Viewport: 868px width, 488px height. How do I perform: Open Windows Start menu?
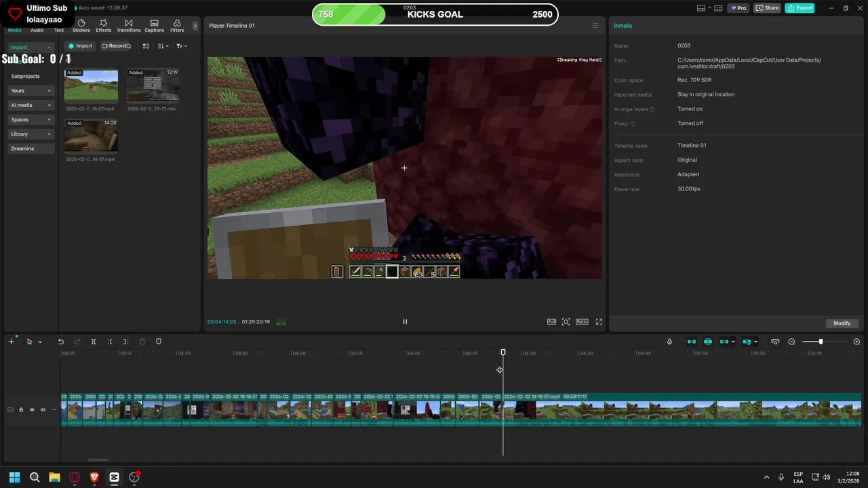14,477
